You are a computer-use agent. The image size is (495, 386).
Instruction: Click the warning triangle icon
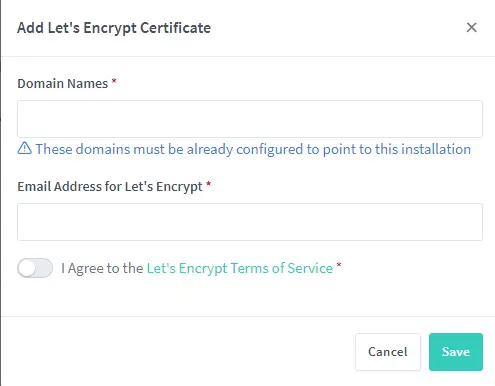[24, 148]
